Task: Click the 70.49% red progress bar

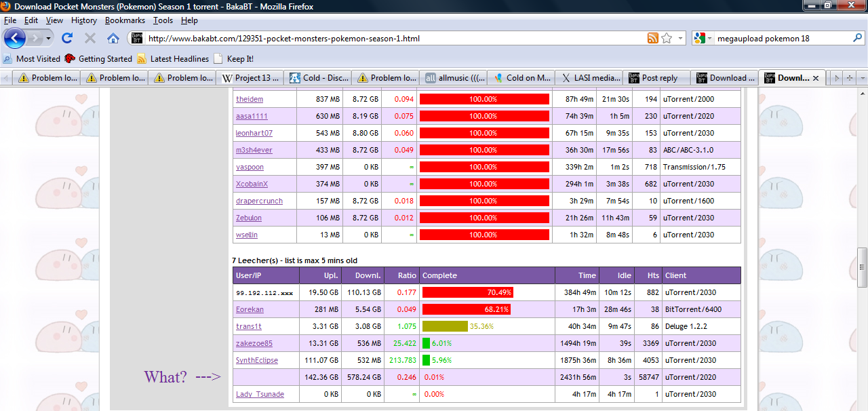Action: (x=467, y=292)
